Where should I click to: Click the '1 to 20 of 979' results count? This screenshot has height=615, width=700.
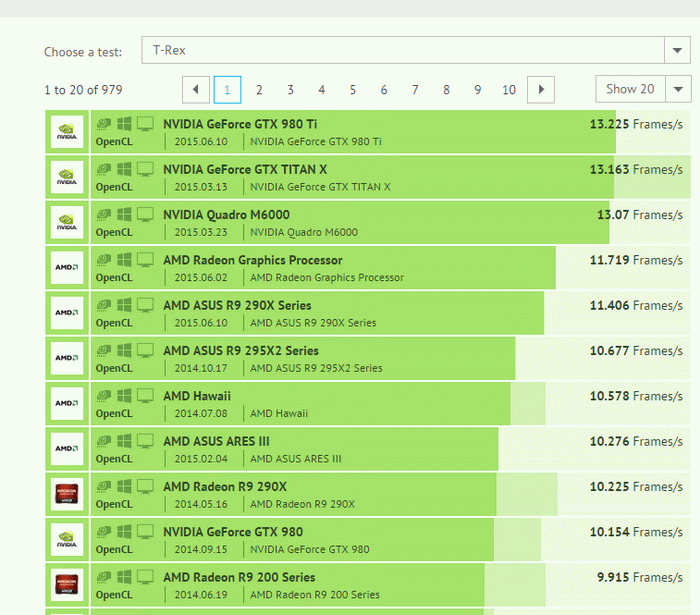pos(83,90)
